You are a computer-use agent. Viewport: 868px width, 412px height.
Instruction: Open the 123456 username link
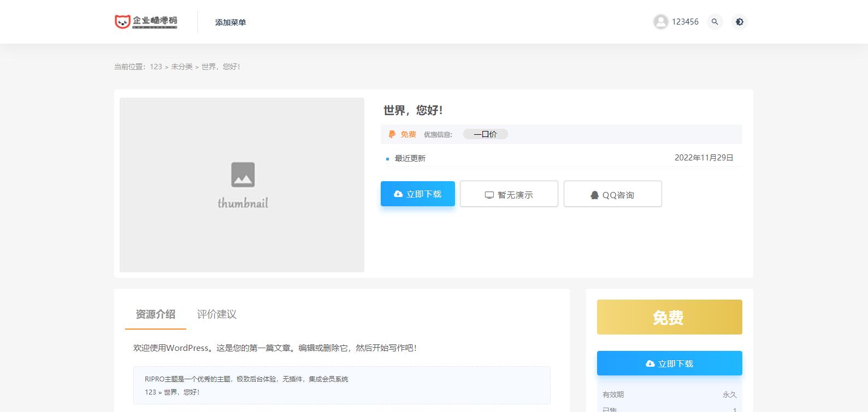685,22
